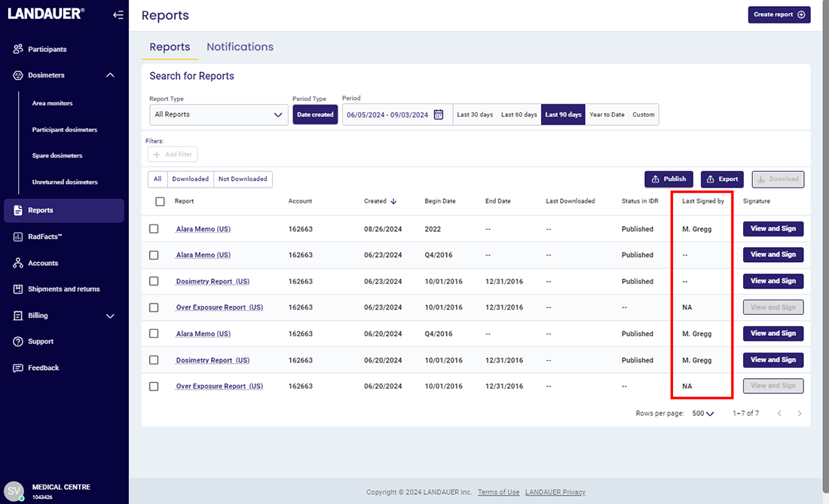Check the first Alara Memo row checkbox
Viewport: 829px width, 504px height.
click(x=154, y=229)
